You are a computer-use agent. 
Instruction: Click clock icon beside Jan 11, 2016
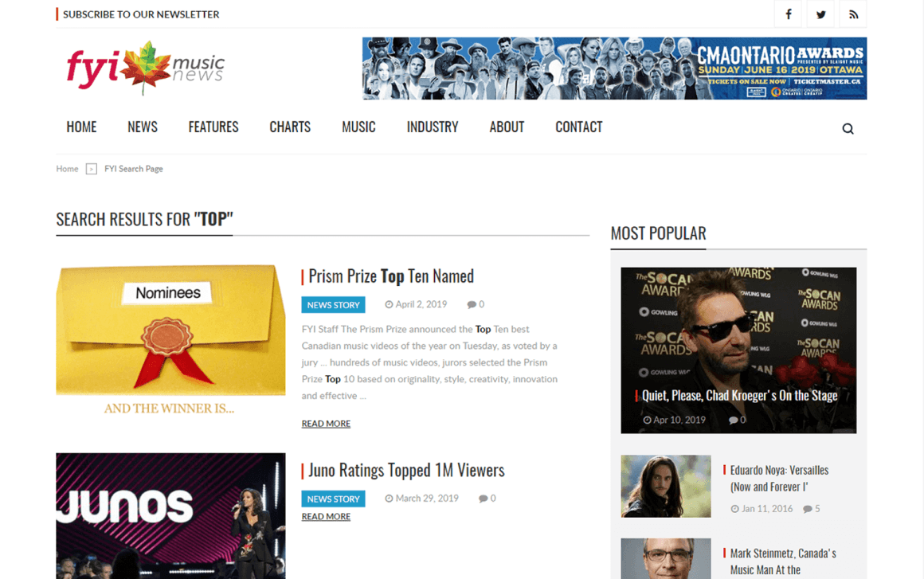735,509
